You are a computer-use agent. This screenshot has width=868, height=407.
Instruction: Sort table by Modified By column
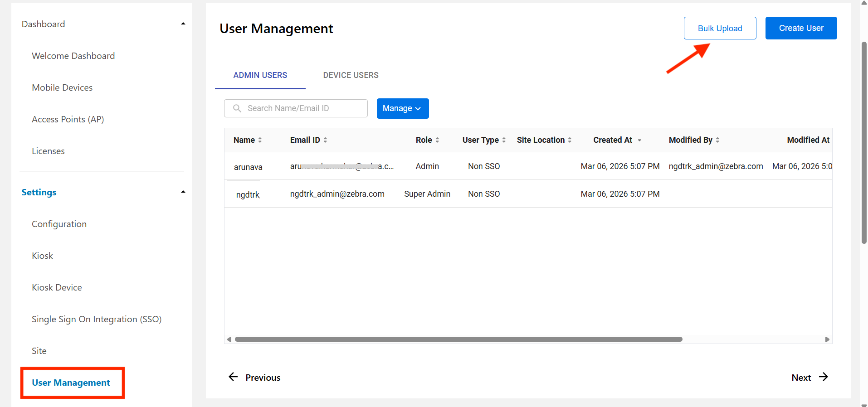[717, 140]
